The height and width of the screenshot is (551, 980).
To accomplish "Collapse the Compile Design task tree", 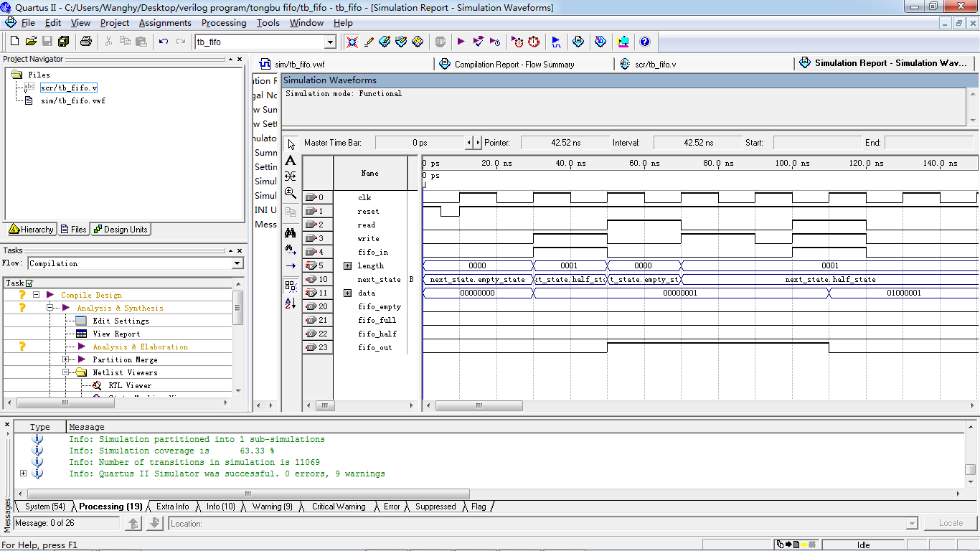I will tap(36, 295).
